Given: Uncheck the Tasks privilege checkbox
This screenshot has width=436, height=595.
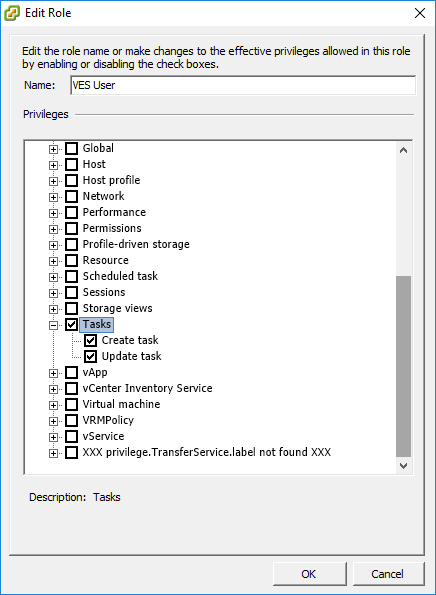Looking at the screenshot, I should click(x=71, y=324).
